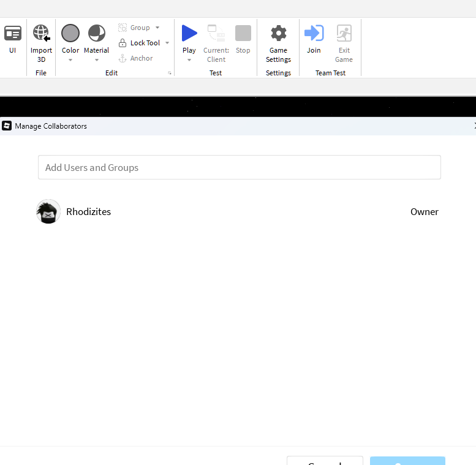The image size is (476, 465).
Task: Click the Group parts icon
Action: click(x=123, y=28)
